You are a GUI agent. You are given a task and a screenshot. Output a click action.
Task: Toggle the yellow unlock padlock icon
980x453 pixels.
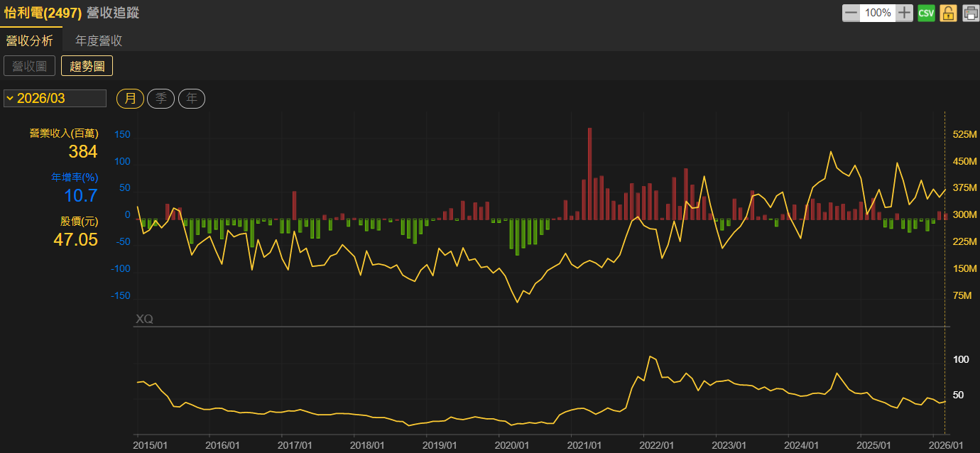tap(948, 13)
